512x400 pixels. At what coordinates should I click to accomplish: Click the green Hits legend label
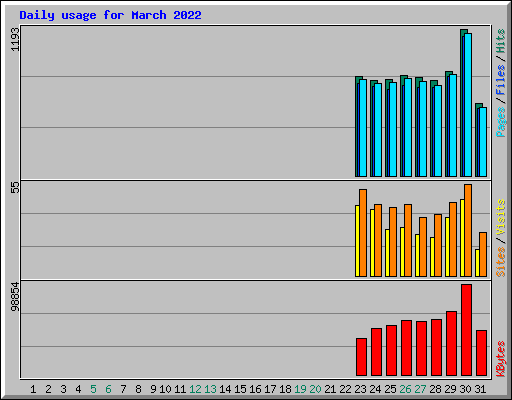coord(501,41)
